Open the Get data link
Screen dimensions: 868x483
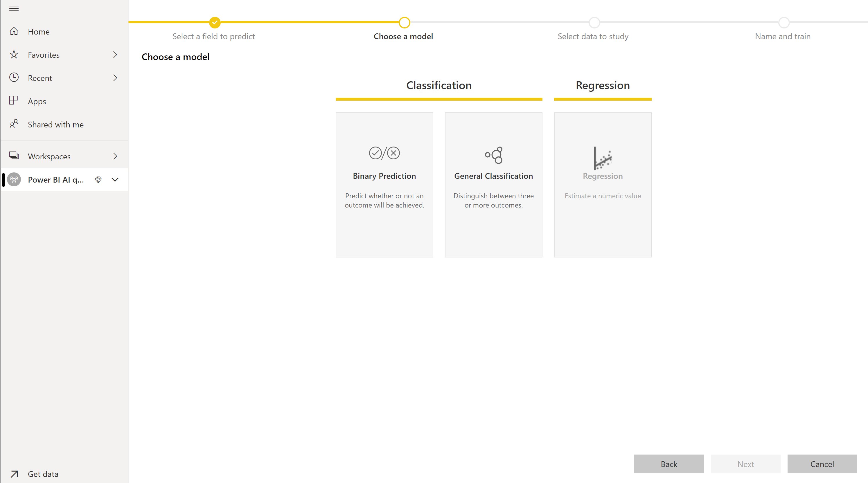43,474
